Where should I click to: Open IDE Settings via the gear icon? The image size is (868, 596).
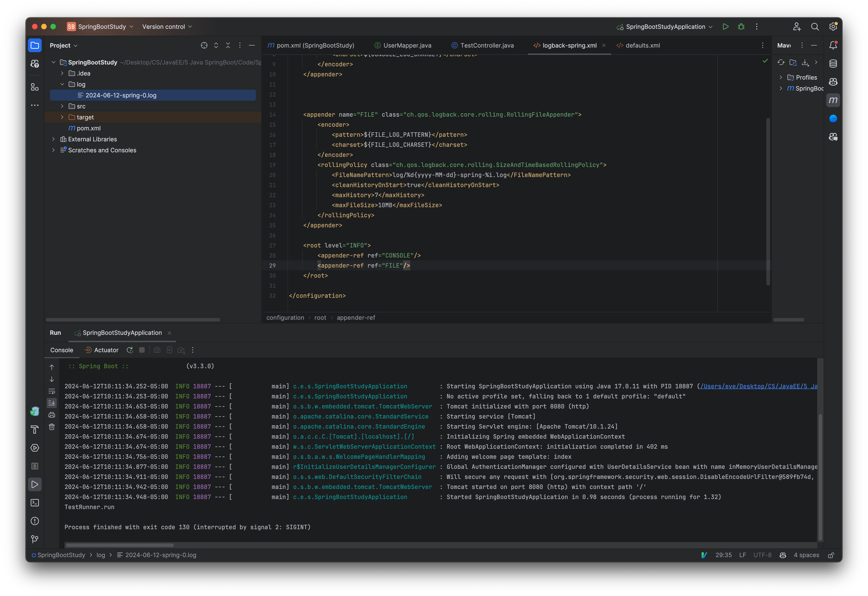[833, 27]
